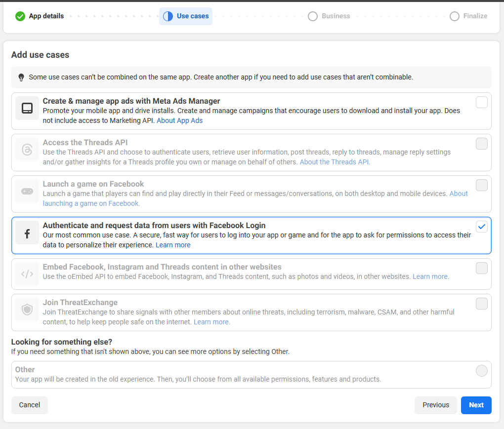
Task: Open Learn more link for oEmbed API
Action: coord(431,276)
